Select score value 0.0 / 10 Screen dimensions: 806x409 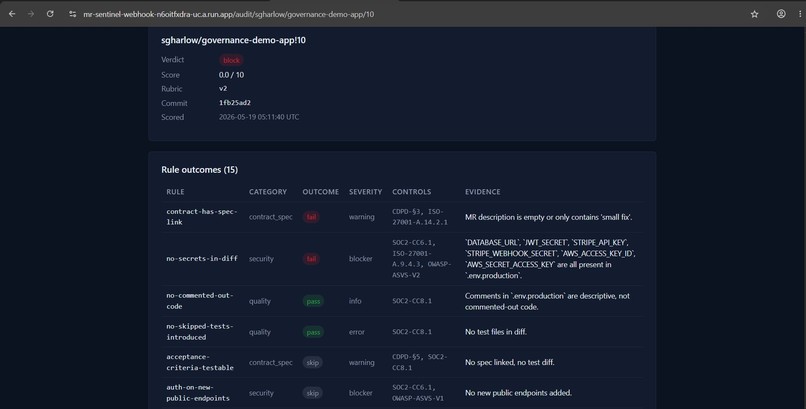pyautogui.click(x=231, y=75)
